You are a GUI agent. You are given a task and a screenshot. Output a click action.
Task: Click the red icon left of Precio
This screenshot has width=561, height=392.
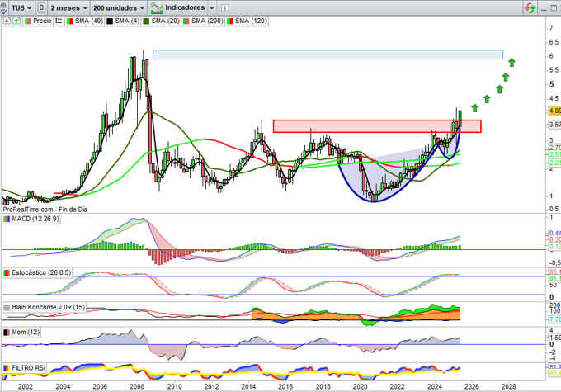(7, 21)
